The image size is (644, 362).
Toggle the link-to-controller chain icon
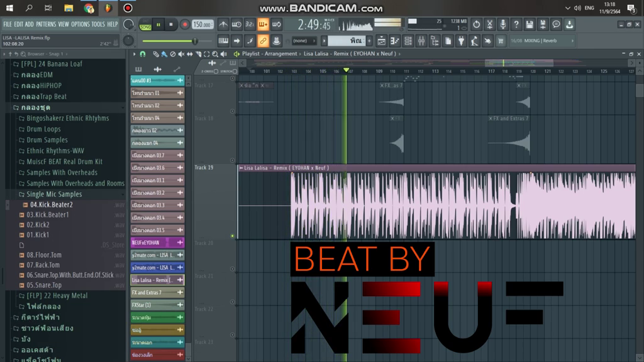(263, 41)
